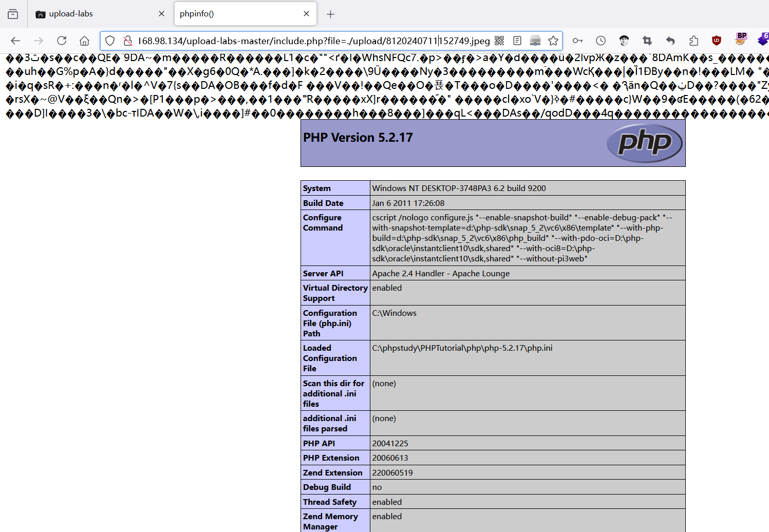Open a new tab with plus button
Screen dimensions: 769x532
coord(330,14)
